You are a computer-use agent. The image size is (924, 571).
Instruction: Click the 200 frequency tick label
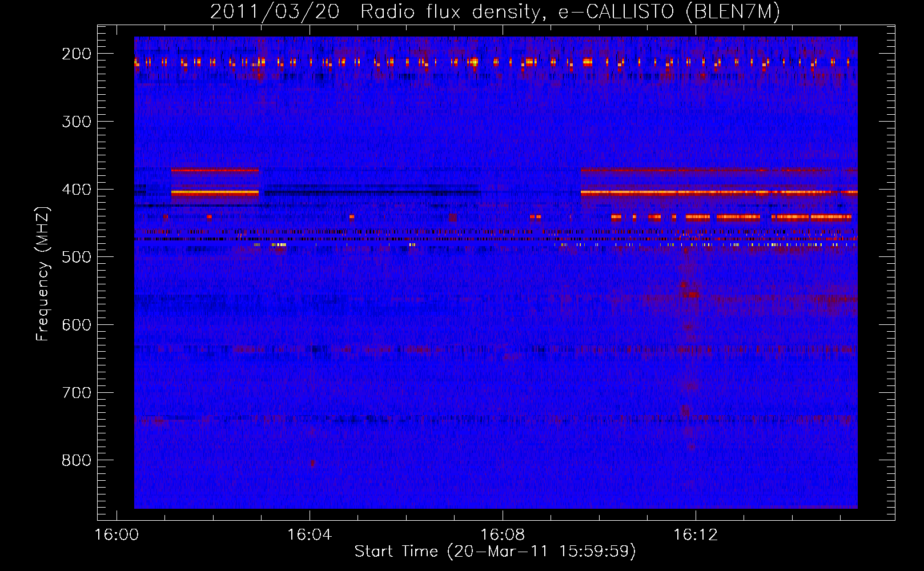[x=76, y=54]
